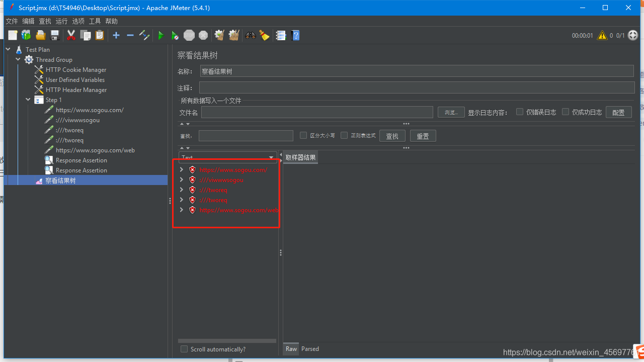Collapse the Test Plan tree node
Image resolution: width=644 pixels, height=362 pixels.
point(8,49)
